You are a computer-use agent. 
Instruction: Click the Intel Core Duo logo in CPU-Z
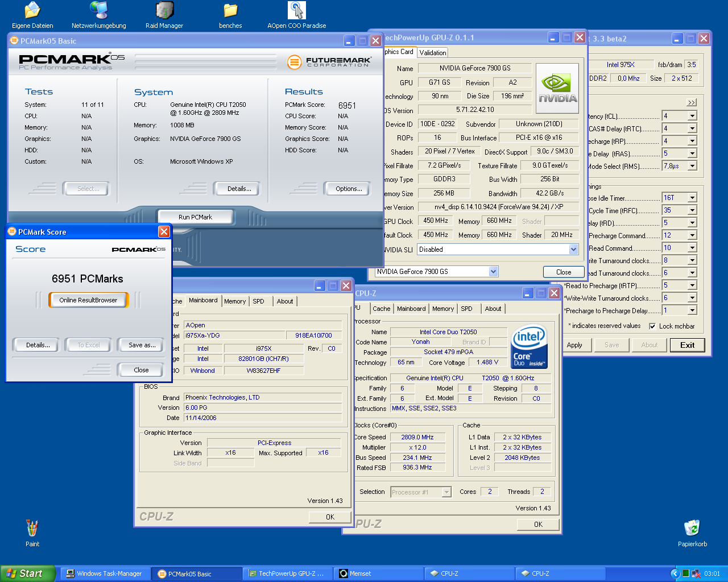[x=529, y=347]
